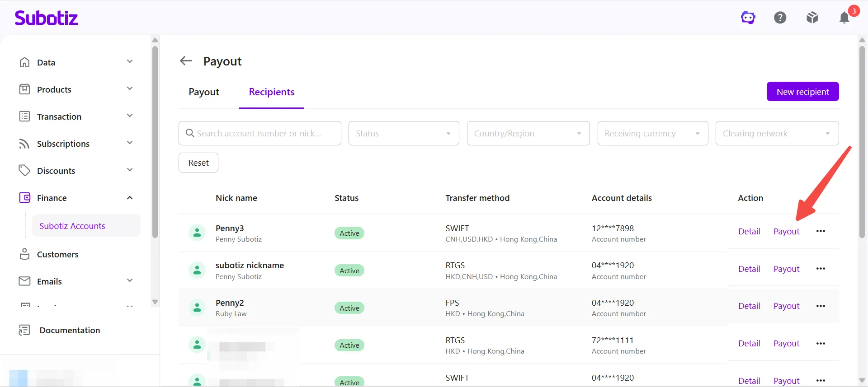Start Payout for subotiz nickname

[786, 269]
